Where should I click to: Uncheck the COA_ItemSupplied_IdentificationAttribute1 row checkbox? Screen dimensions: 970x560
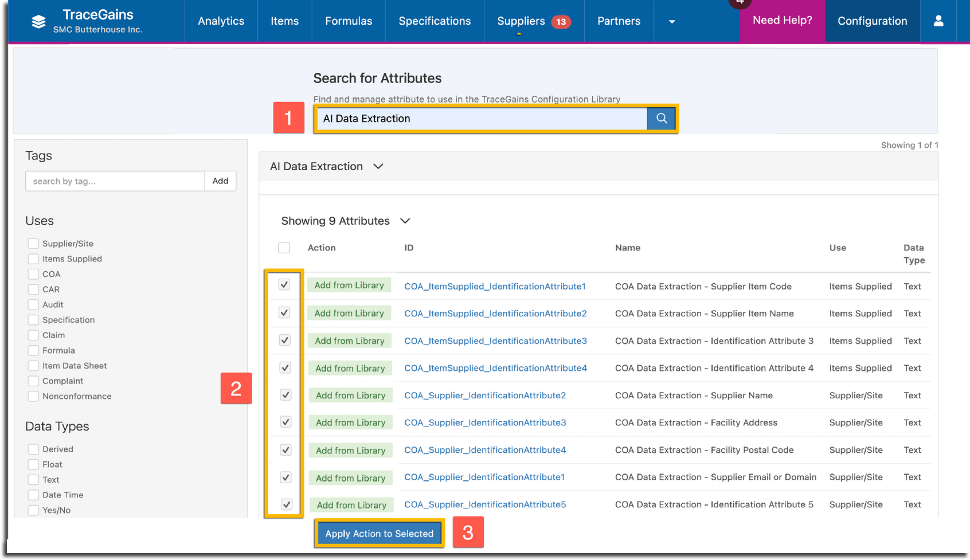point(284,284)
